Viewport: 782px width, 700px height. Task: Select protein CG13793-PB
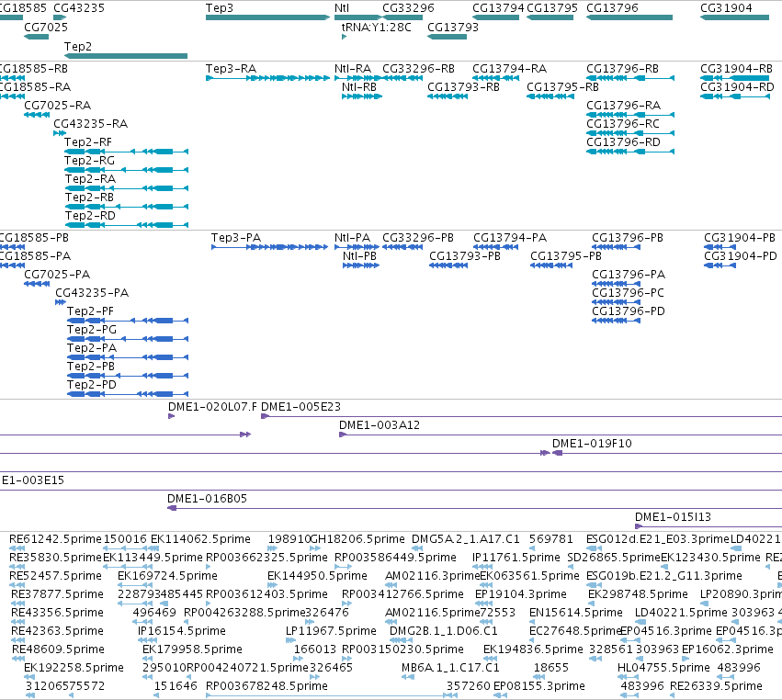[465, 256]
